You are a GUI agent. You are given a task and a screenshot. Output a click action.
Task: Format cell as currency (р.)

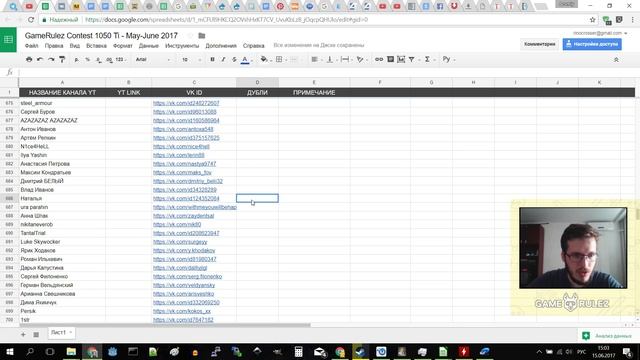coord(76,60)
